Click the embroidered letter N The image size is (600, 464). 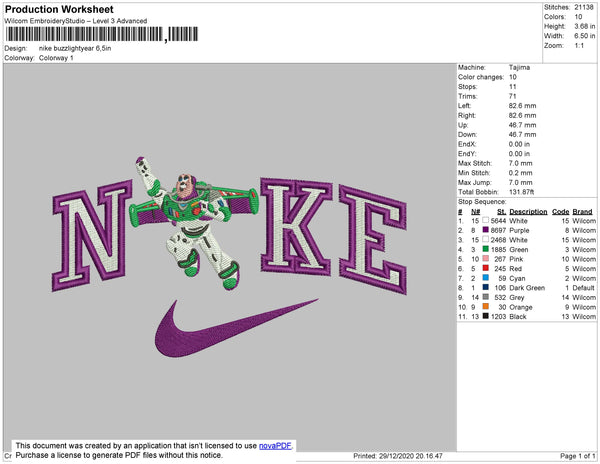tap(92, 235)
